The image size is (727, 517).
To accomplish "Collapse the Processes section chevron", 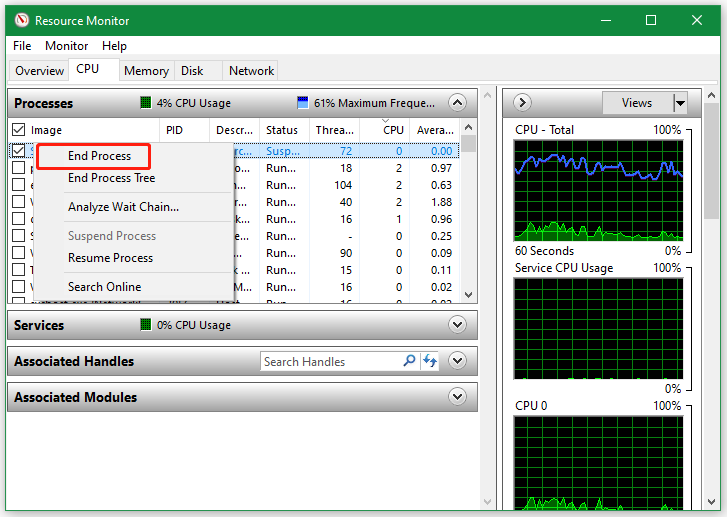I will [458, 102].
